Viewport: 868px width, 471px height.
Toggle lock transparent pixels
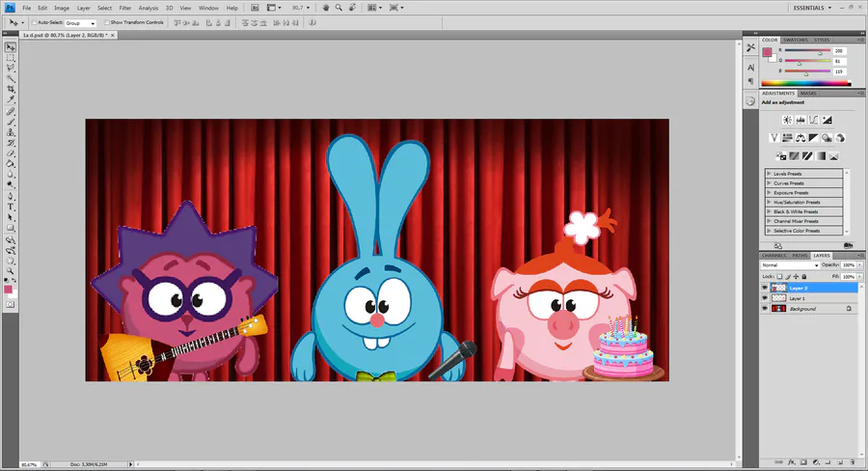779,276
